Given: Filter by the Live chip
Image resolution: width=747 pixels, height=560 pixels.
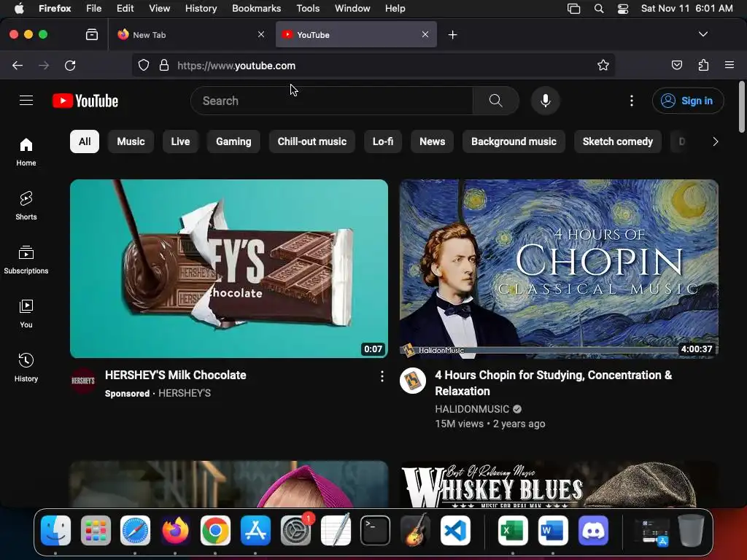Looking at the screenshot, I should pyautogui.click(x=181, y=141).
